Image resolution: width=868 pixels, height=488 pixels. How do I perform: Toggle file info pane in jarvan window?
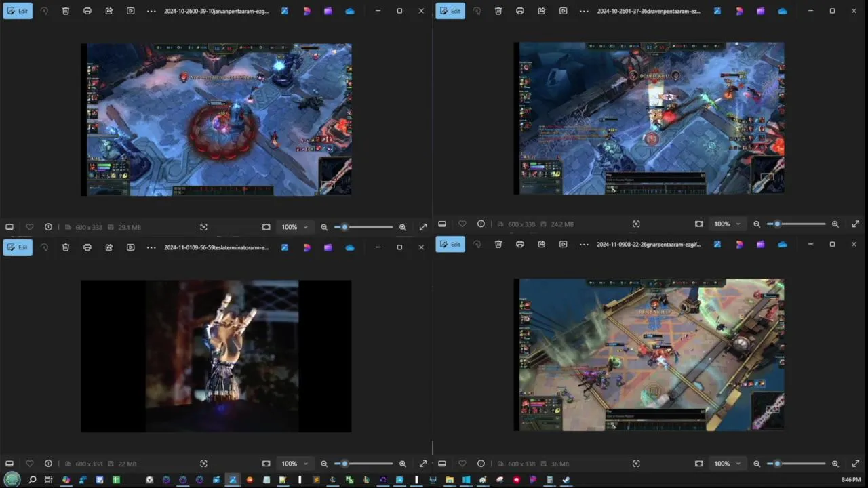click(48, 227)
